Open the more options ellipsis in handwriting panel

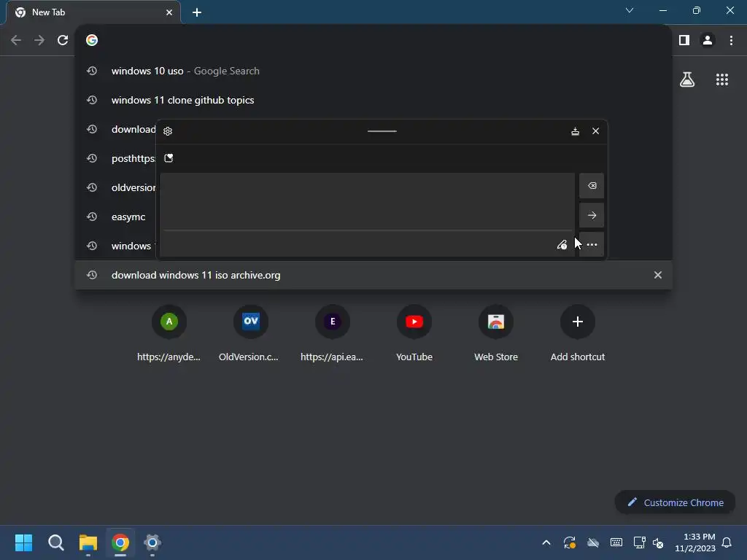click(x=592, y=245)
